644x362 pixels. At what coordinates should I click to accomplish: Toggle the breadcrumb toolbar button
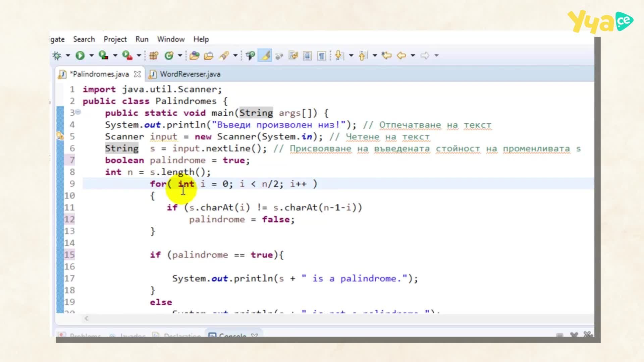250,55
